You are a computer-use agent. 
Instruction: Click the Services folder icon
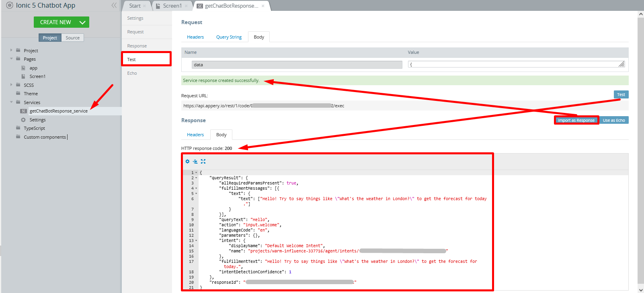pyautogui.click(x=18, y=102)
